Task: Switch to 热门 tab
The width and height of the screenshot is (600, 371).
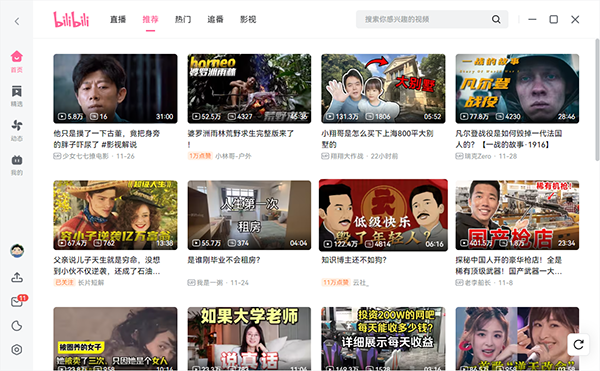Action: (183, 20)
